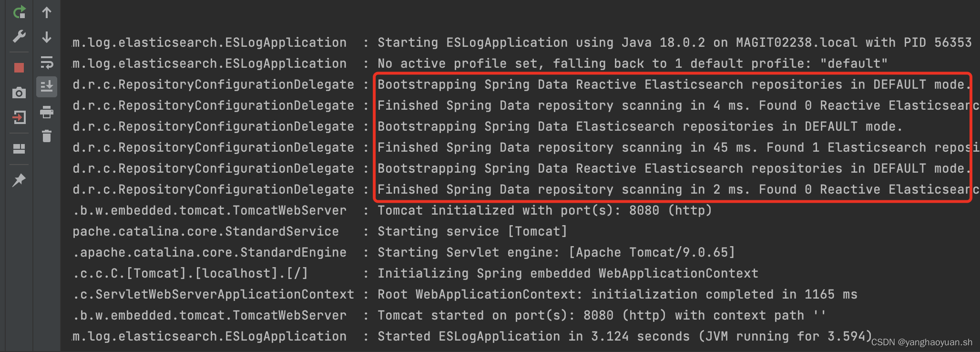Clear all console output with trash icon

[47, 136]
